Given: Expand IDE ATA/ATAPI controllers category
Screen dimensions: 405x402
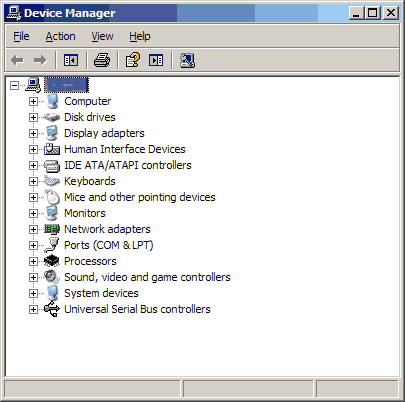Looking at the screenshot, I should [33, 165].
